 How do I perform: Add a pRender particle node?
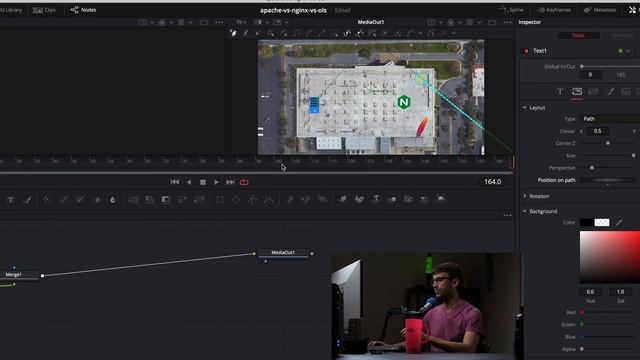322,200
